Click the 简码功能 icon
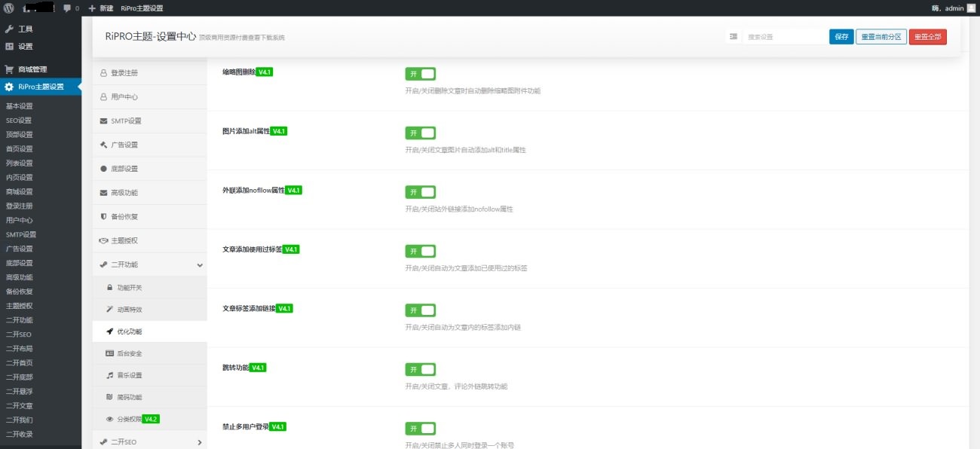This screenshot has width=980, height=449. click(110, 397)
